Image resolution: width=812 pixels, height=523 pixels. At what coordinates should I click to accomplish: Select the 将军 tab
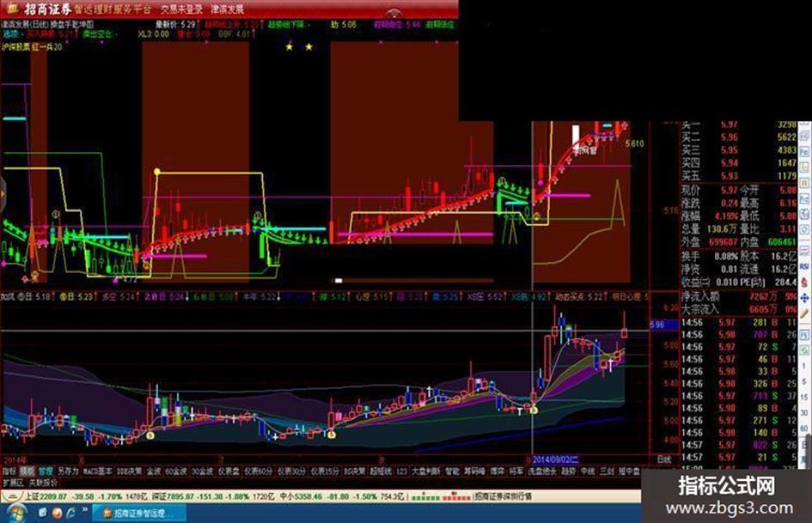[516, 471]
